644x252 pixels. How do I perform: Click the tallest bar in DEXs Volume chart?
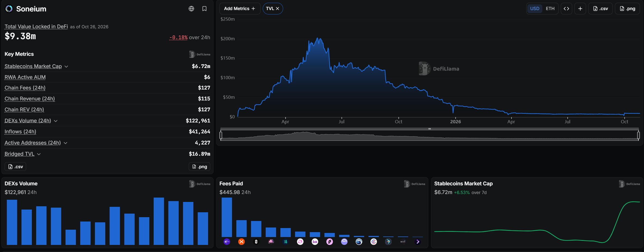(159, 221)
